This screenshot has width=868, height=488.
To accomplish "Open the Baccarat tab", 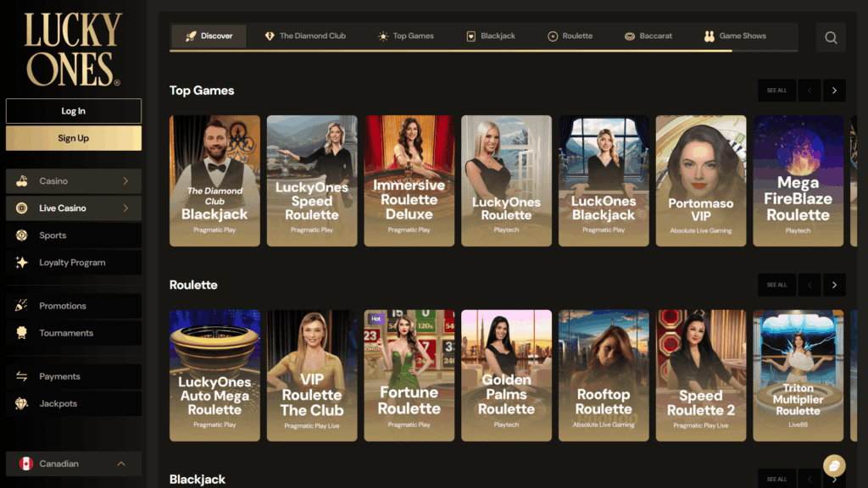I will click(648, 36).
